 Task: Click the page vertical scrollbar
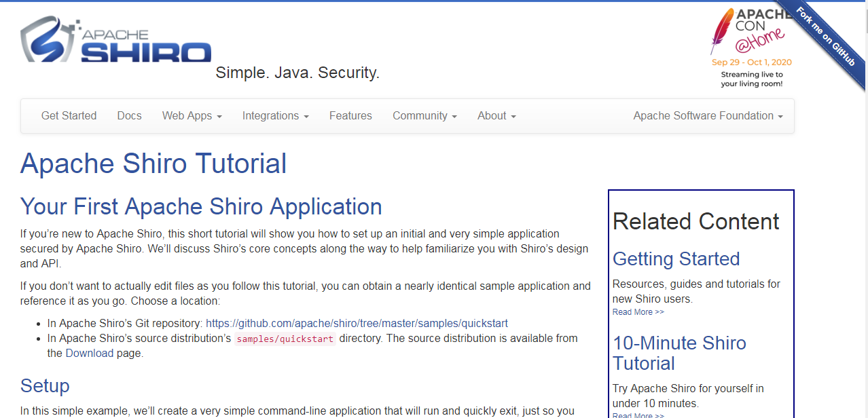pos(863,204)
